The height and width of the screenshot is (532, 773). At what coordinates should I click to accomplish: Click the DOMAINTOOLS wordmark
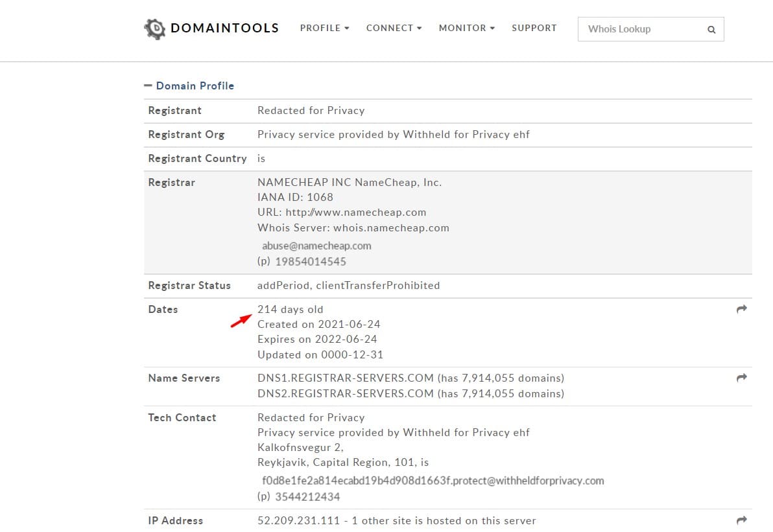[x=225, y=28]
